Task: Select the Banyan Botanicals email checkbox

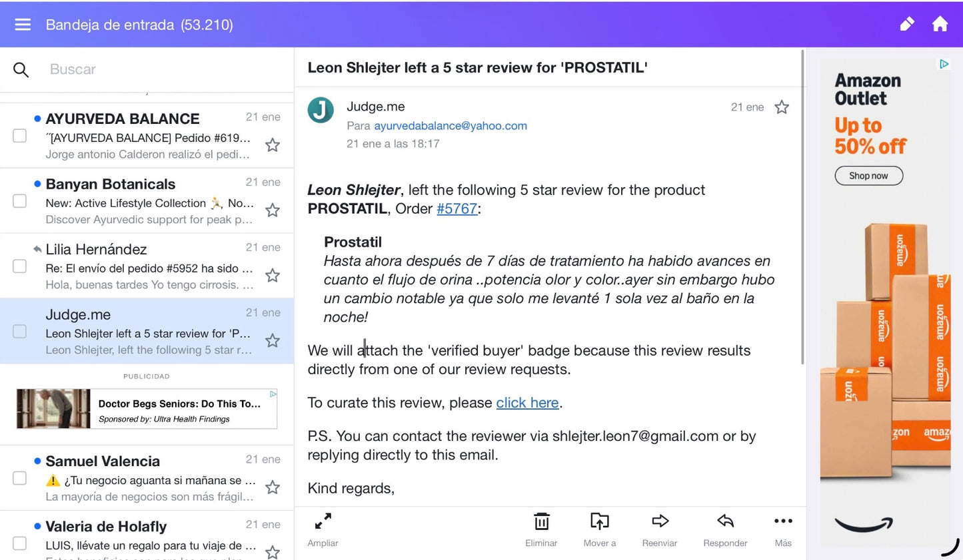Action: (20, 201)
